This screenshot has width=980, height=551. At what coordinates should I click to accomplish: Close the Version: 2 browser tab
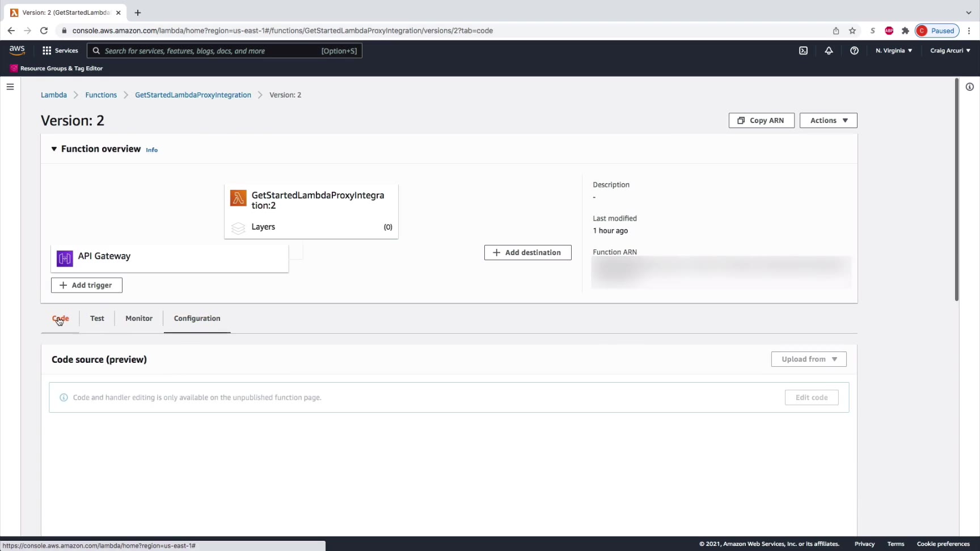(118, 12)
